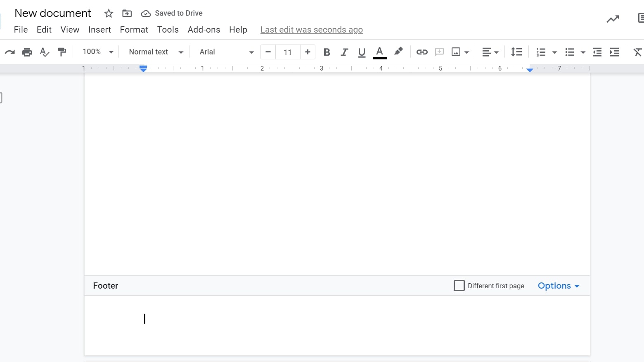Star the New document title
The width and height of the screenshot is (644, 362).
(x=109, y=14)
